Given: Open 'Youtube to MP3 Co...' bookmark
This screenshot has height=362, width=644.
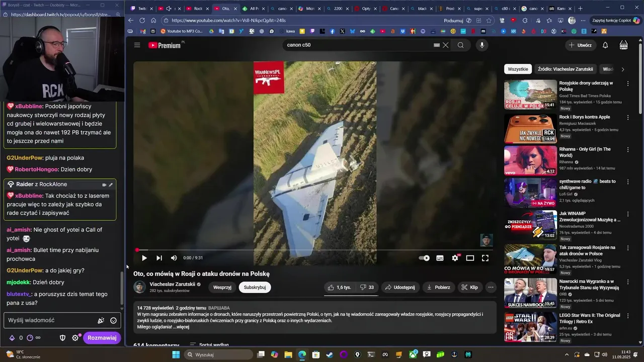Looking at the screenshot, I should point(182,31).
